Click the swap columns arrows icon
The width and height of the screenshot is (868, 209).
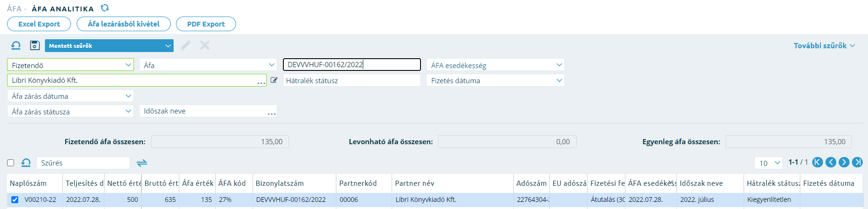pos(142,163)
